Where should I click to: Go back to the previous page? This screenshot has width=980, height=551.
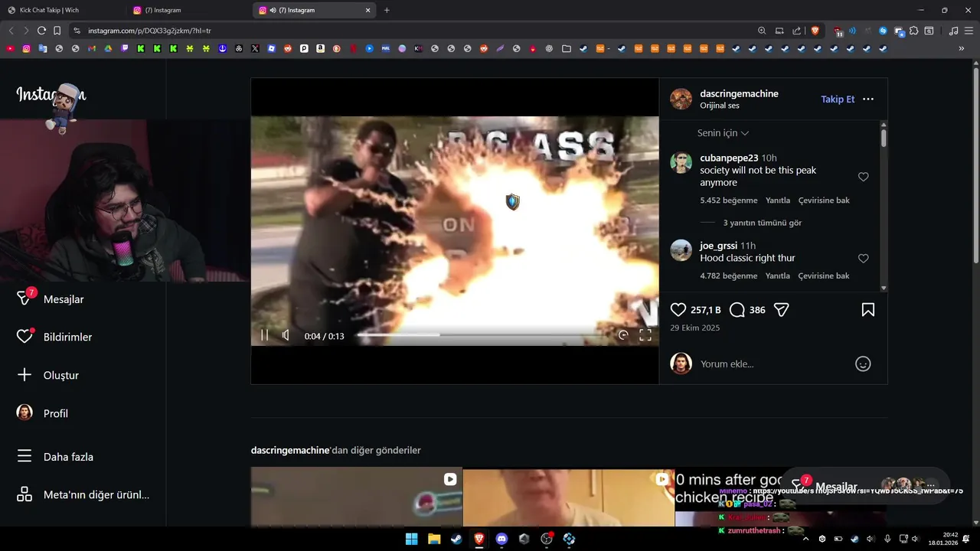coord(11,31)
